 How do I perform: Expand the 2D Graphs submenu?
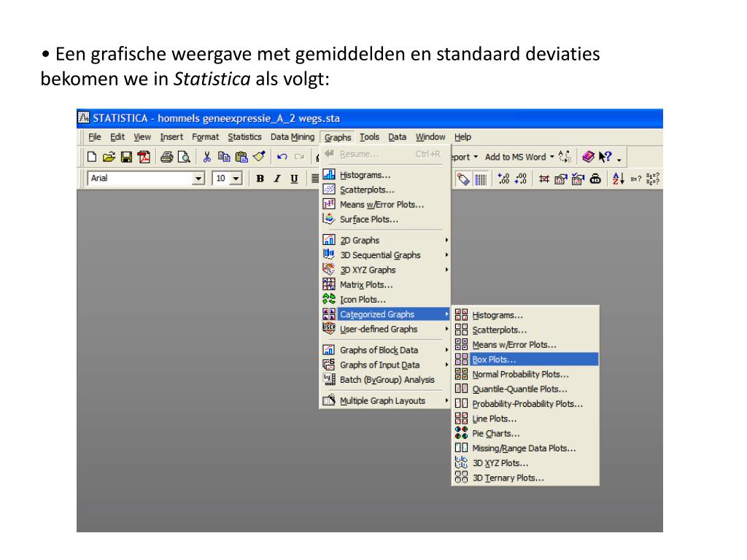click(385, 240)
